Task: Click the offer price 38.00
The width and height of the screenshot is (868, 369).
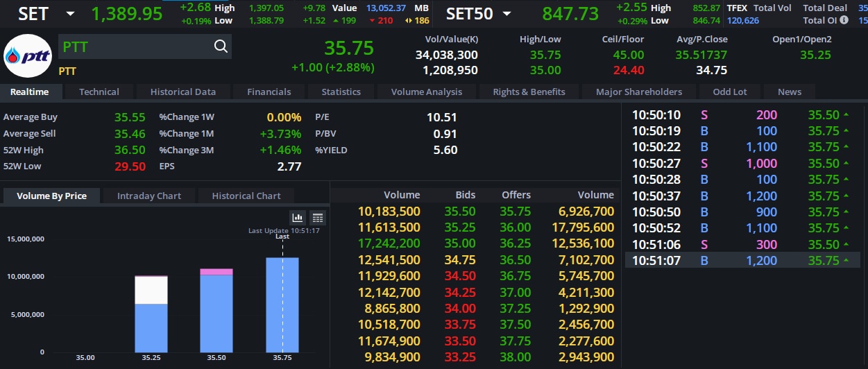Action: point(516,357)
